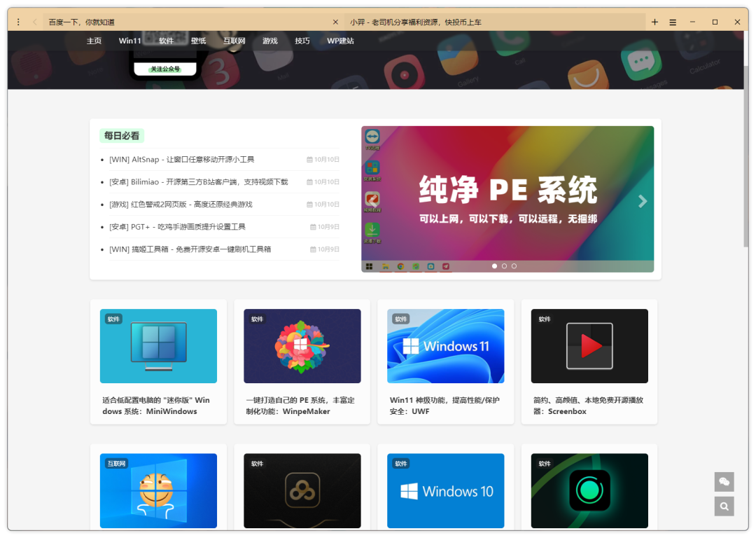Image resolution: width=756 pixels, height=538 pixels.
Task: Open the UWF article title
Action: point(444,406)
